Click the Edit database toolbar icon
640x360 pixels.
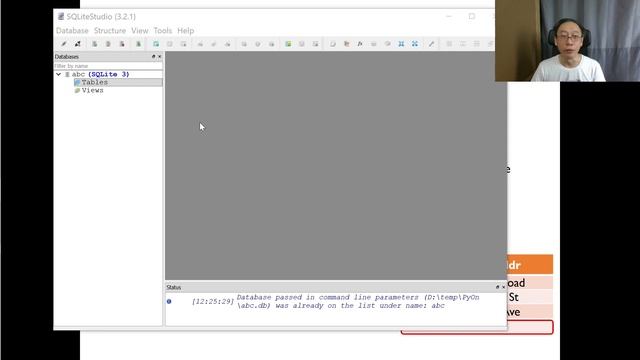108,44
